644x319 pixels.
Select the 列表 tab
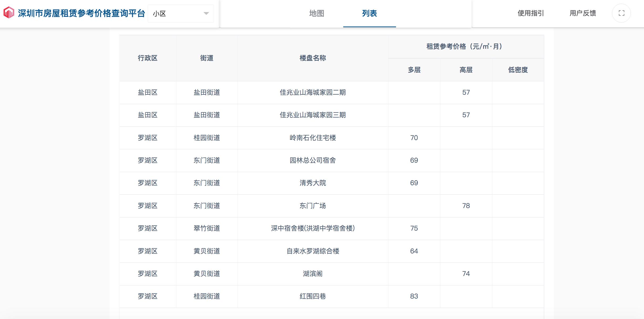pyautogui.click(x=369, y=13)
